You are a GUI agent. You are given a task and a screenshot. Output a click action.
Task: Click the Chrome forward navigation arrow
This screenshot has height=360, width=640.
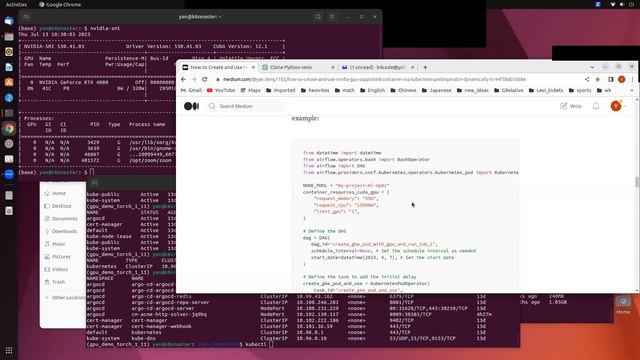(194, 79)
